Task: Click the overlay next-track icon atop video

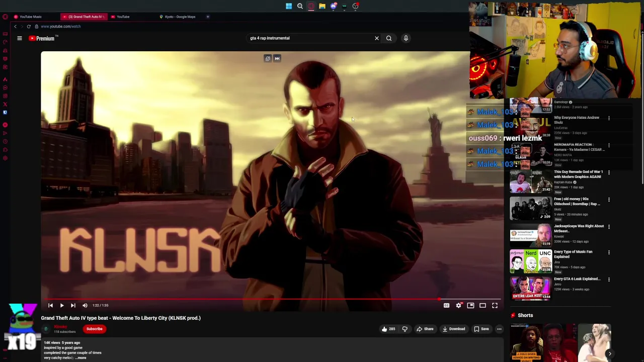Action: point(277,58)
